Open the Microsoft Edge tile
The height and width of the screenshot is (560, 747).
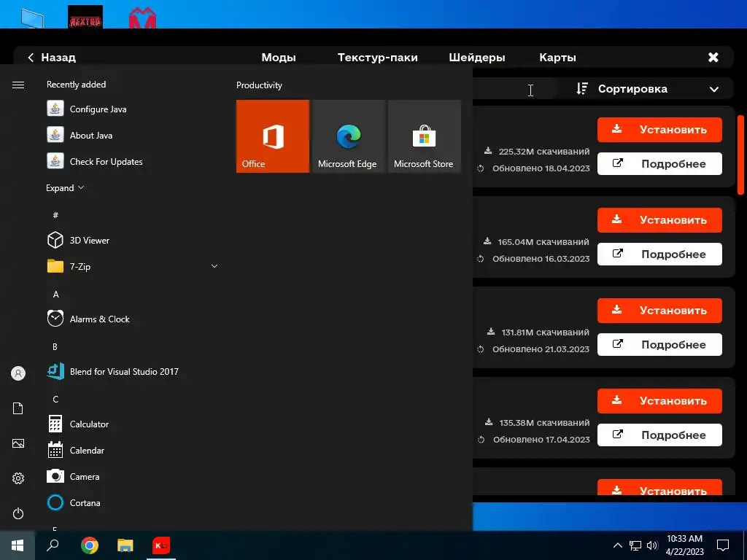pyautogui.click(x=349, y=136)
